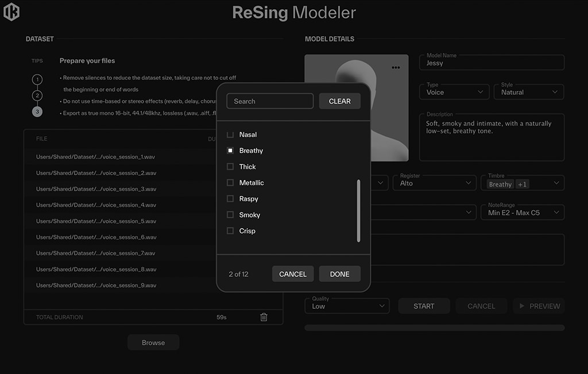Click the Preview play icon
The image size is (588, 374).
tap(521, 306)
